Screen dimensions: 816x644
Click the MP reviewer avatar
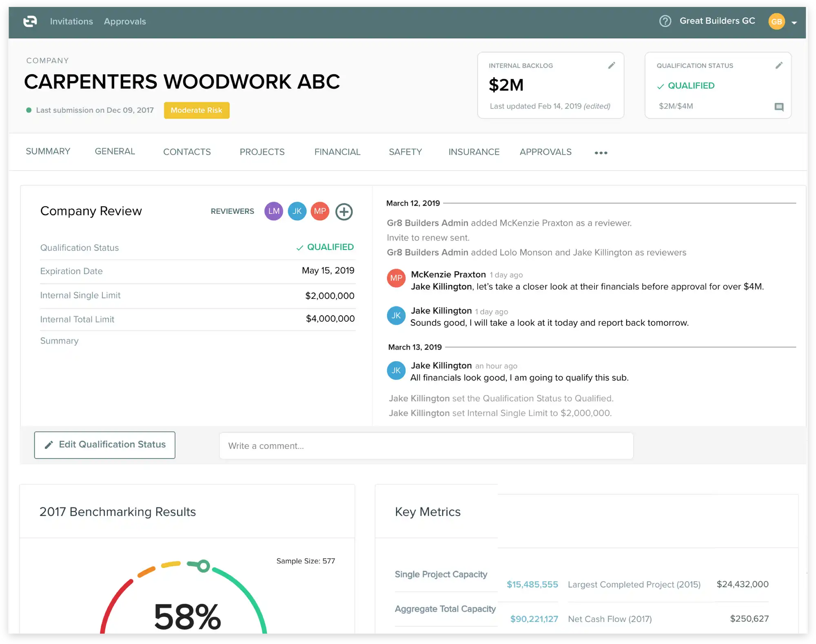320,211
